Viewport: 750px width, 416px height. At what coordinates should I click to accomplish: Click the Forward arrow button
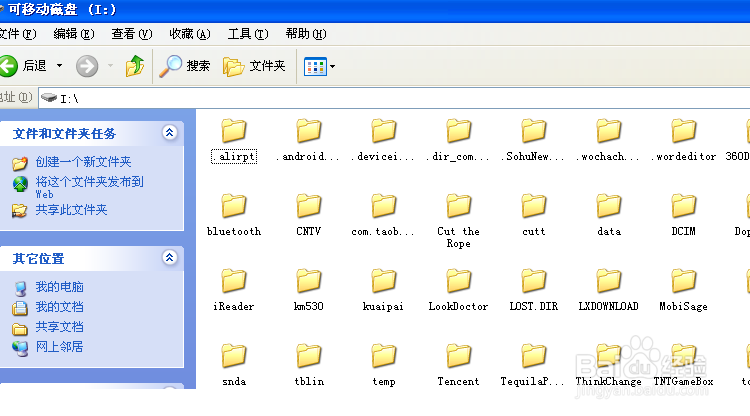tap(87, 66)
